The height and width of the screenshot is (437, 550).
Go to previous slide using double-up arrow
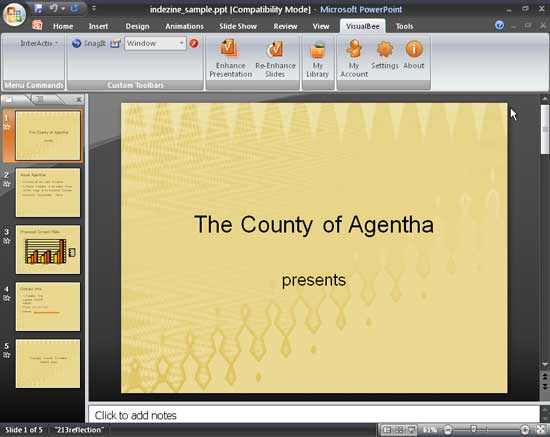[x=545, y=377]
